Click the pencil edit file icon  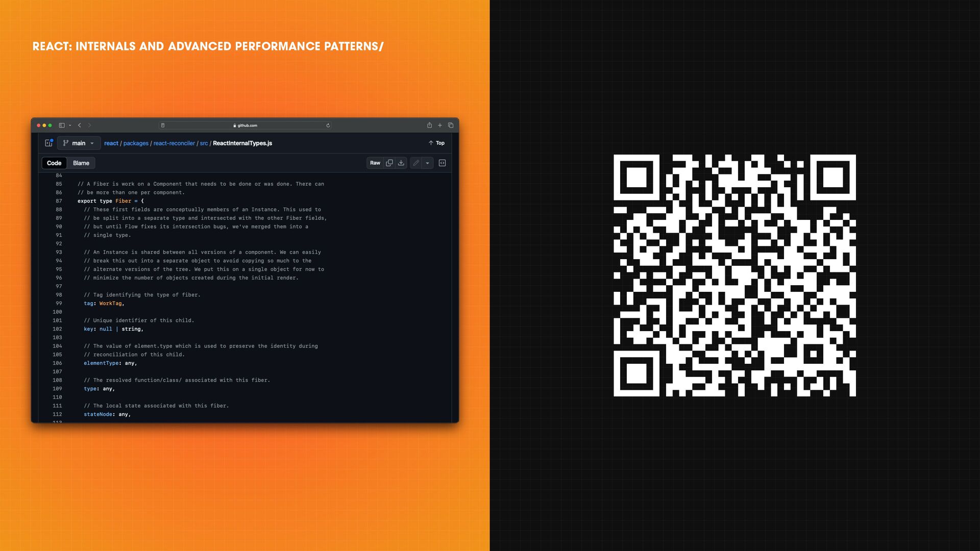[416, 163]
